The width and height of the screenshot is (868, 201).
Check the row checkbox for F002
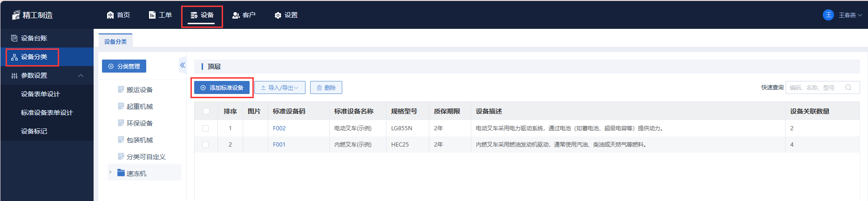coord(205,128)
